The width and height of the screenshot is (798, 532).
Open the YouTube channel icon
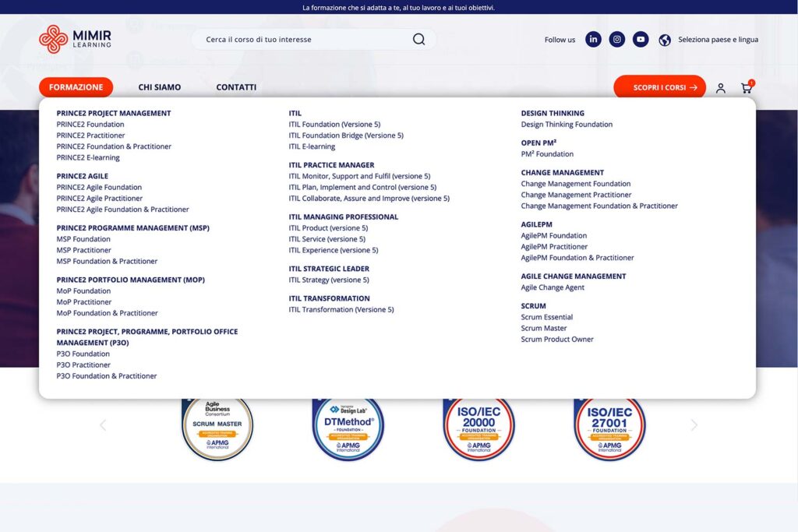tap(641, 39)
